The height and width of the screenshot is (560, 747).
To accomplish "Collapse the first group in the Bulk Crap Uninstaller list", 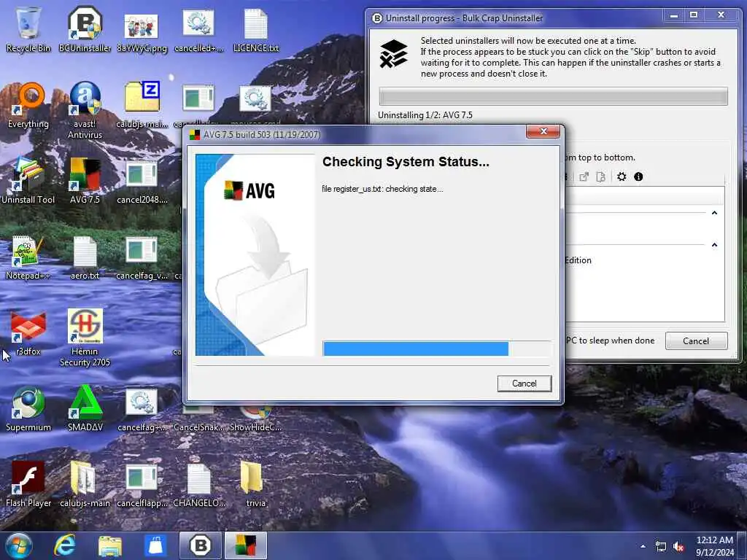I will [714, 213].
